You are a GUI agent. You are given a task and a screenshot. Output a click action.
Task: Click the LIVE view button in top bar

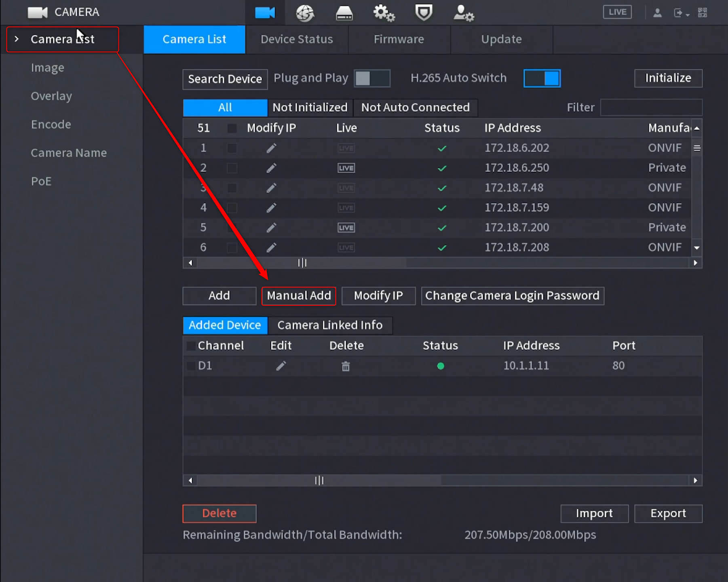pyautogui.click(x=617, y=12)
